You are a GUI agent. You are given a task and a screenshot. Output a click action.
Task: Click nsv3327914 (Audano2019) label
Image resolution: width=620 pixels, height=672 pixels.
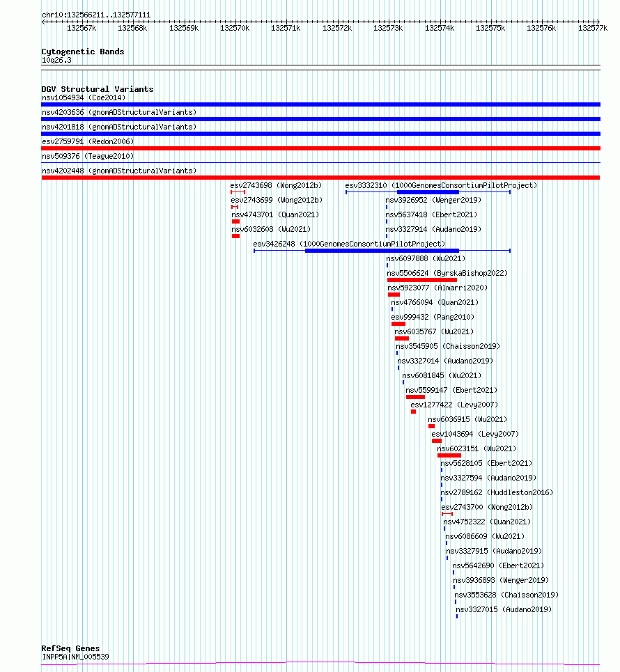coord(433,229)
